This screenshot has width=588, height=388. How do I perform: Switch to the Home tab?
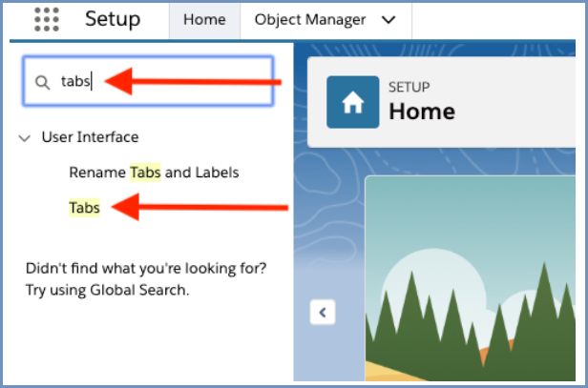pyautogui.click(x=204, y=20)
